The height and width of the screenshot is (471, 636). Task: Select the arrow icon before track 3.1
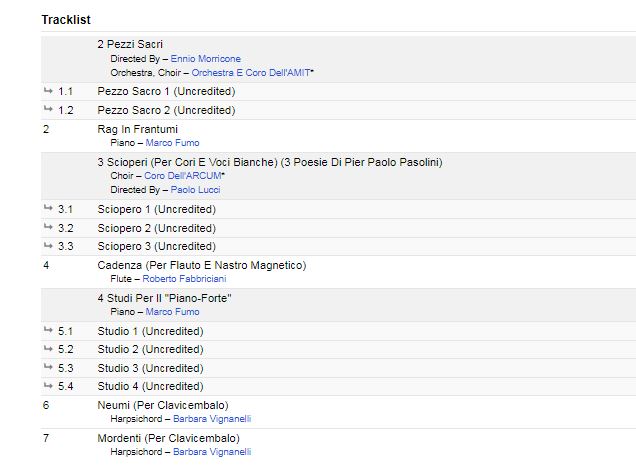49,209
